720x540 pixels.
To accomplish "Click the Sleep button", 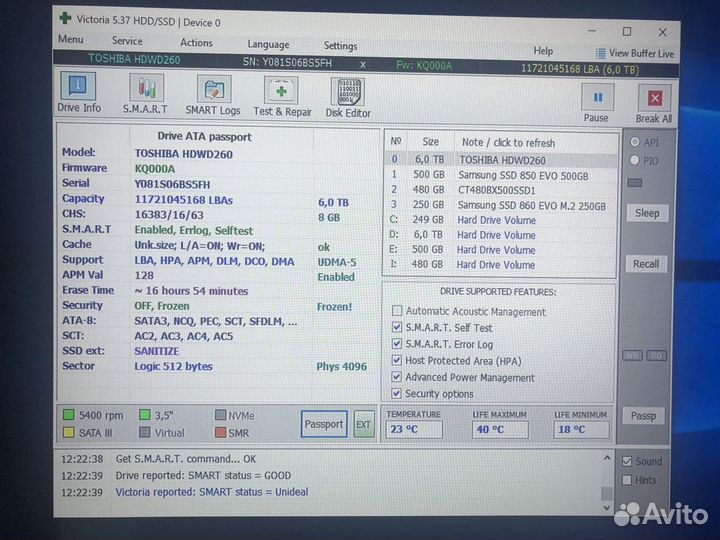I will click(647, 214).
